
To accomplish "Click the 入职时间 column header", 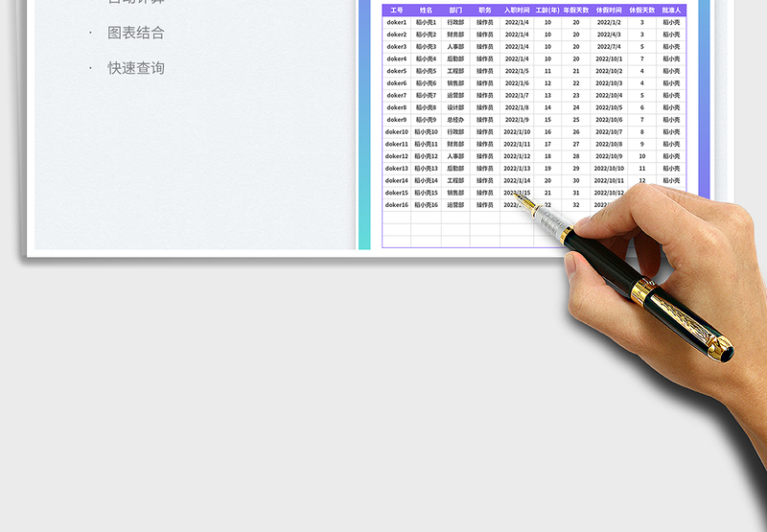I will [x=517, y=10].
